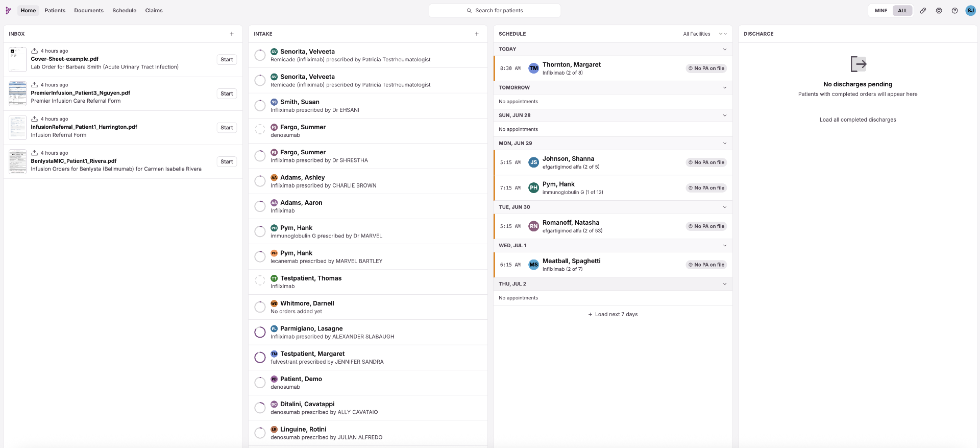
Task: Open the All Facilities dropdown
Action: (x=705, y=34)
